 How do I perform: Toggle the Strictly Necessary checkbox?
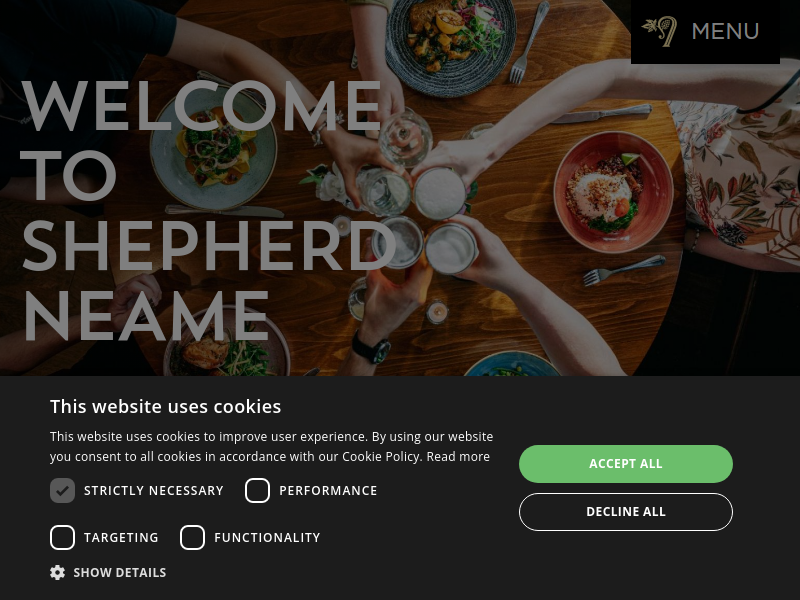[x=62, y=490]
